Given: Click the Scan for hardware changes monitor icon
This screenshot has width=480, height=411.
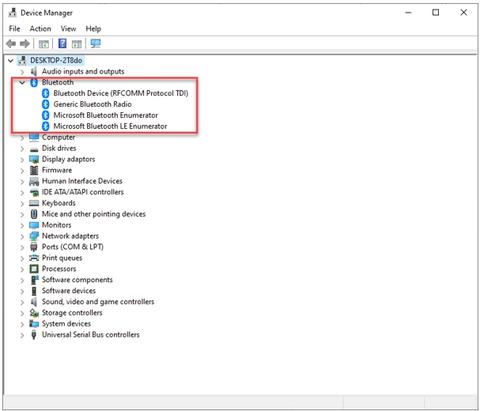Looking at the screenshot, I should 95,43.
